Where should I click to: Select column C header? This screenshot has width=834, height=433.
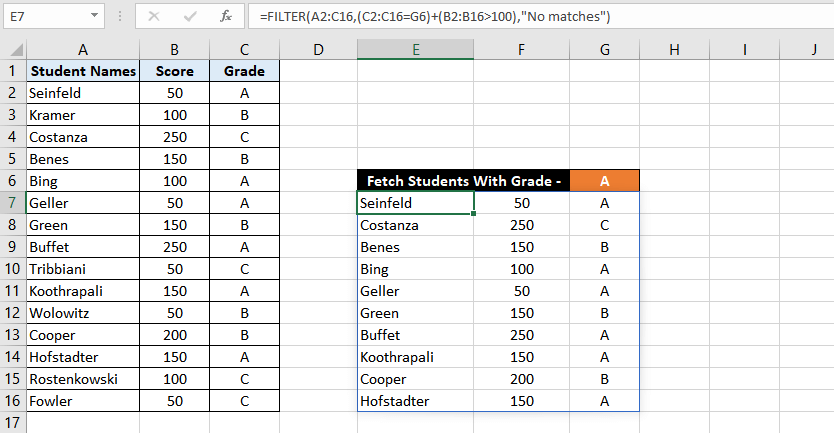tap(244, 50)
